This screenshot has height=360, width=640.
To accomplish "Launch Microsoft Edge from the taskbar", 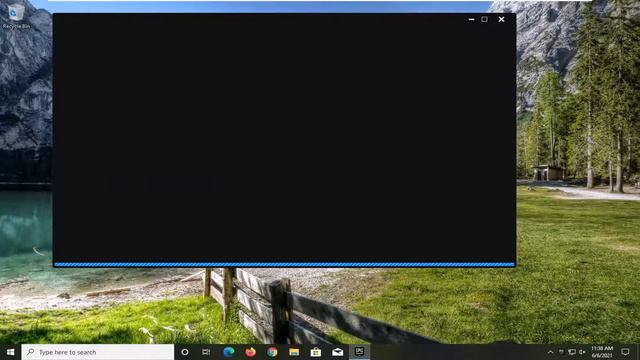I will click(229, 352).
